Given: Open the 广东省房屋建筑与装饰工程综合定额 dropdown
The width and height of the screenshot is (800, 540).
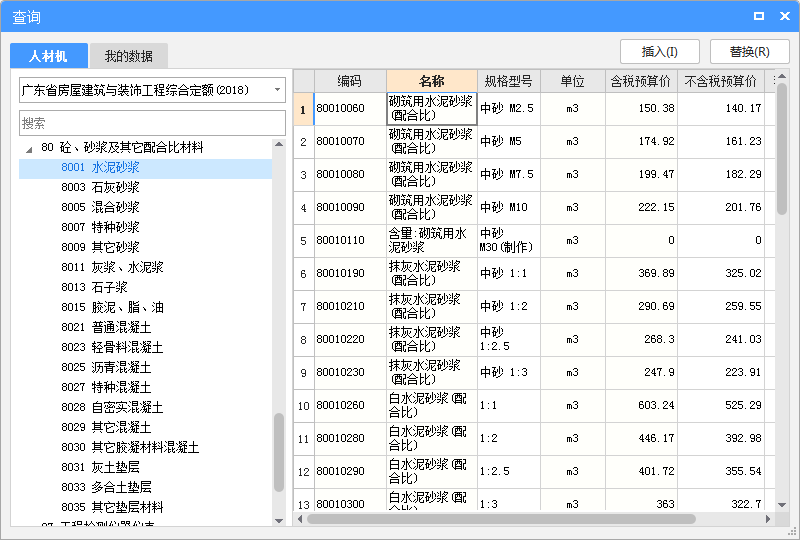Looking at the screenshot, I should pos(152,90).
